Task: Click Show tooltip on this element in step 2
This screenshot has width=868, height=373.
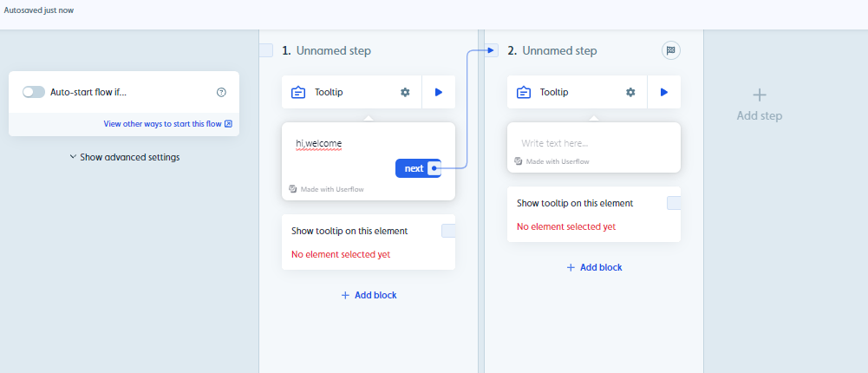Action: (575, 203)
